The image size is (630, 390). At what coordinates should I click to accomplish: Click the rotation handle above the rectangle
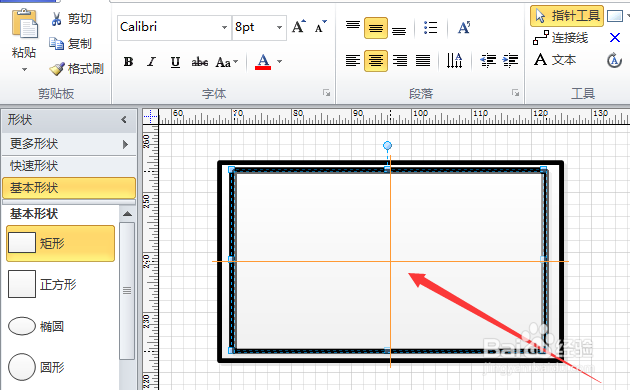point(387,145)
